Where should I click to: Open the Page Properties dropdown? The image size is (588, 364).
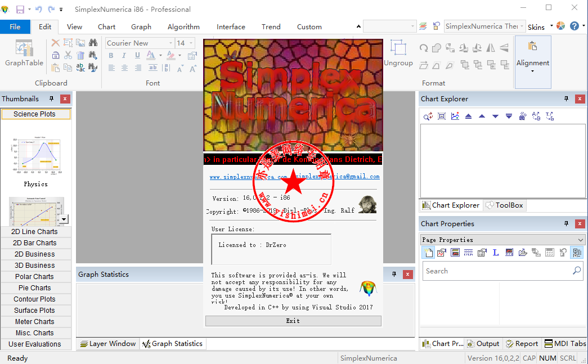[581, 240]
